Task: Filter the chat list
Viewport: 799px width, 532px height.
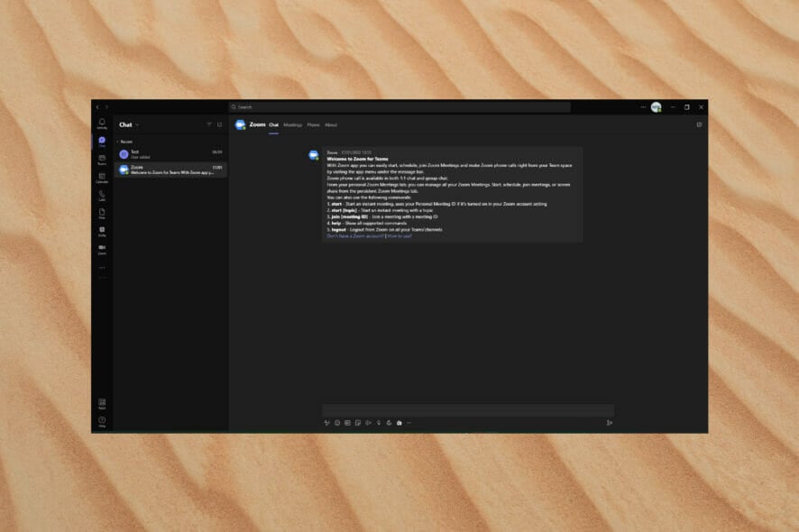Action: (x=209, y=124)
